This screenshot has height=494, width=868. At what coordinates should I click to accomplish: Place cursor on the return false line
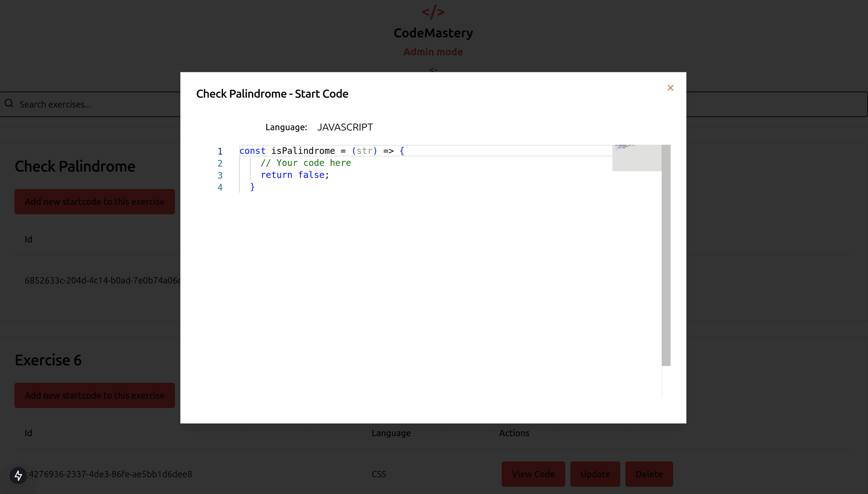294,175
